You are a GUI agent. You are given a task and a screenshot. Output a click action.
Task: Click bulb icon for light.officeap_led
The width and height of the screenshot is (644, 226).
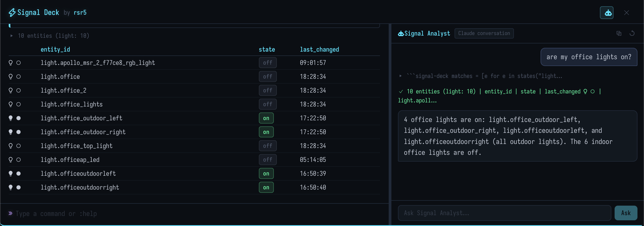tap(11, 160)
